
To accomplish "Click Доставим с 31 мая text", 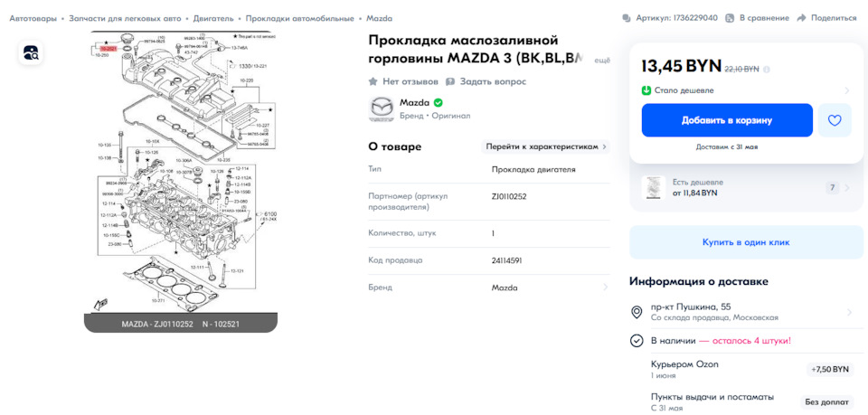I will pyautogui.click(x=727, y=147).
